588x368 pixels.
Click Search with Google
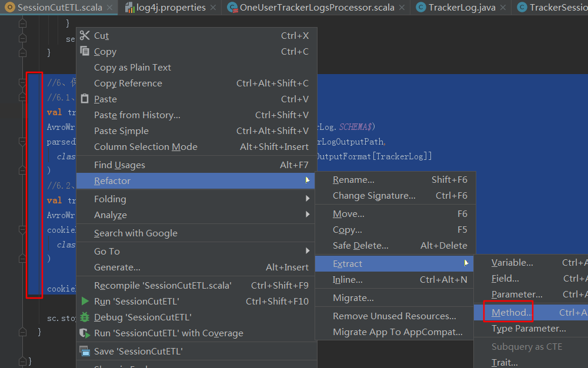click(x=135, y=233)
